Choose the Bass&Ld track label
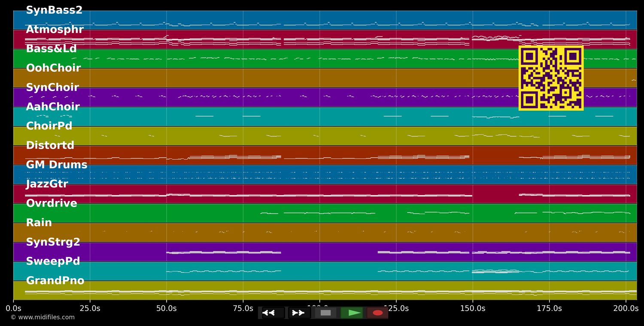Image resolution: width=644 pixels, height=326 pixels. tap(51, 49)
